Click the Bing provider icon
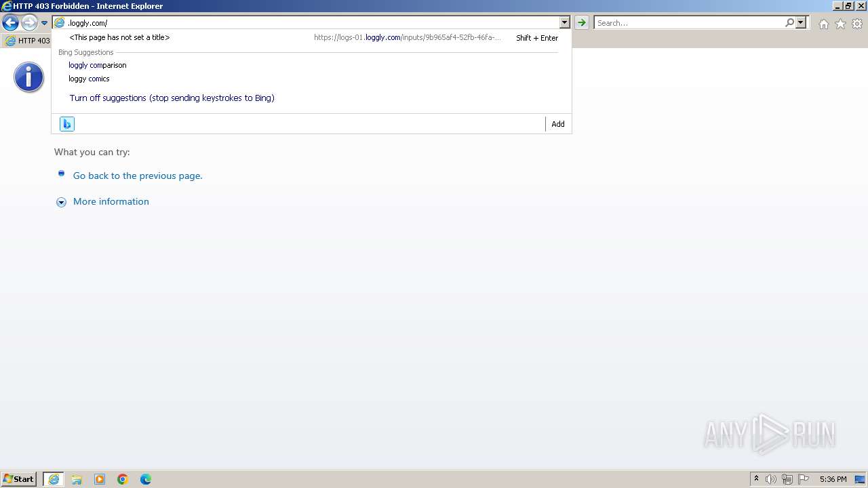This screenshot has width=868, height=488. 67,124
